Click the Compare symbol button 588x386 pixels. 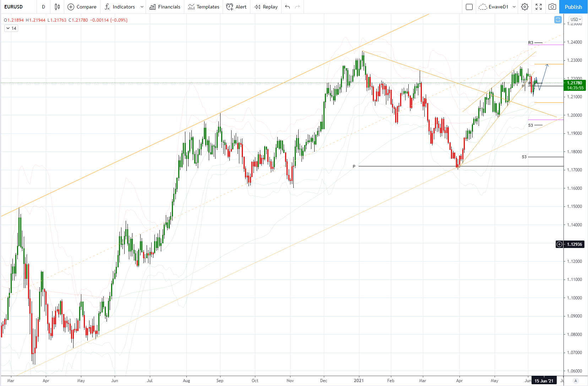[82, 7]
